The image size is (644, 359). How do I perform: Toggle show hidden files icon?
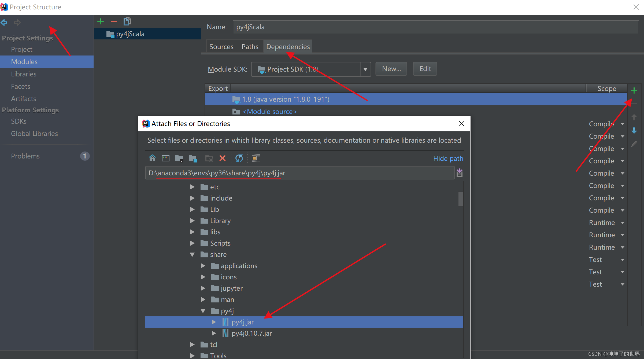click(x=256, y=158)
